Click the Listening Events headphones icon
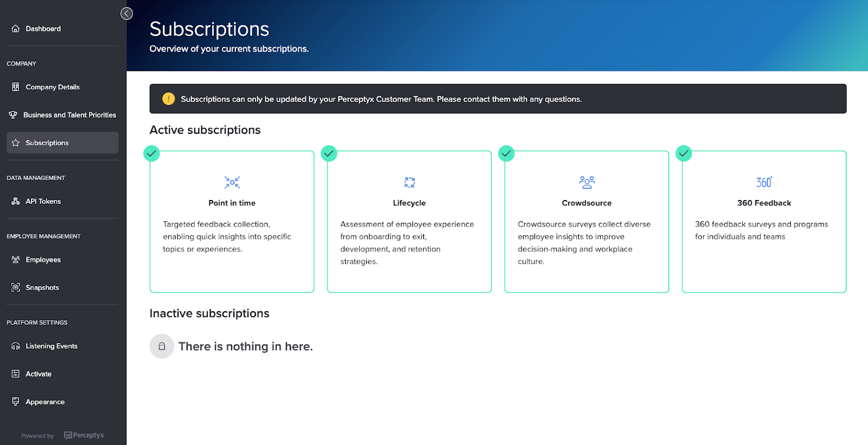Viewport: 868px width, 445px height. pyautogui.click(x=16, y=346)
